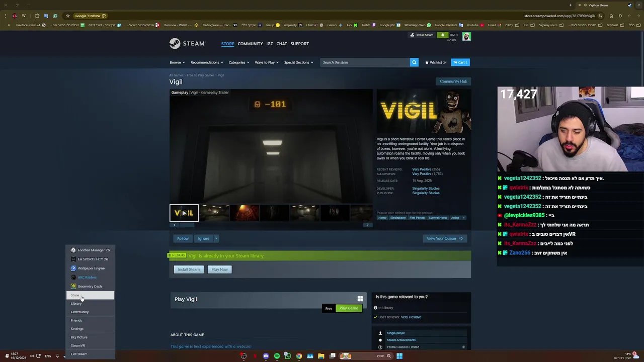Viewport: 644px width, 362px height.
Task: Click the blue search magnifier button
Action: point(414,62)
